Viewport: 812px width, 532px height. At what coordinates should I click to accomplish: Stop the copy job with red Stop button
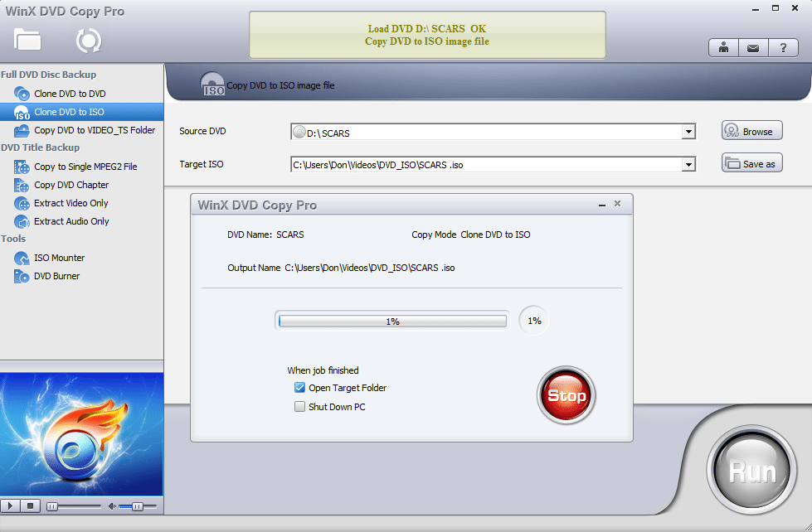click(566, 395)
